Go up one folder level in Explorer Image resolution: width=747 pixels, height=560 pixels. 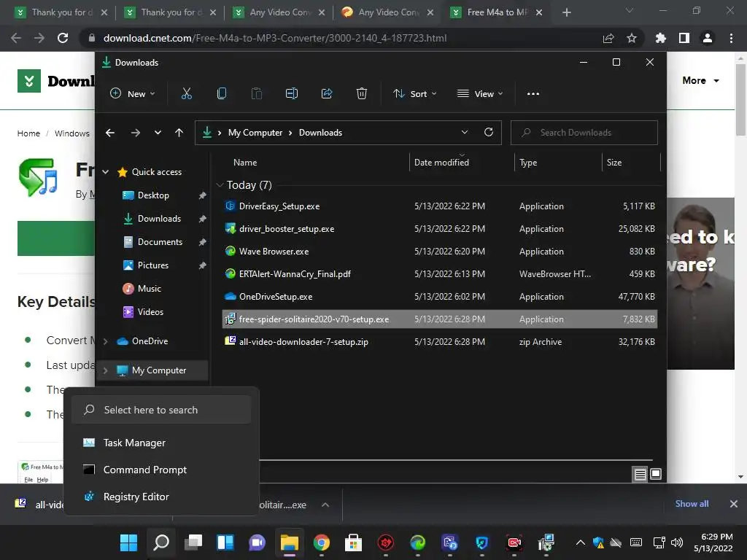tap(179, 133)
